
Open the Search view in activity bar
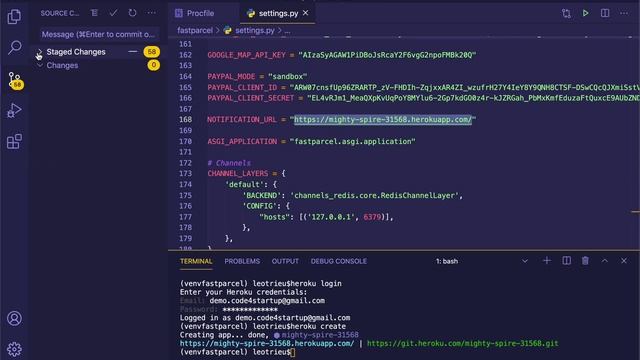coord(14,47)
